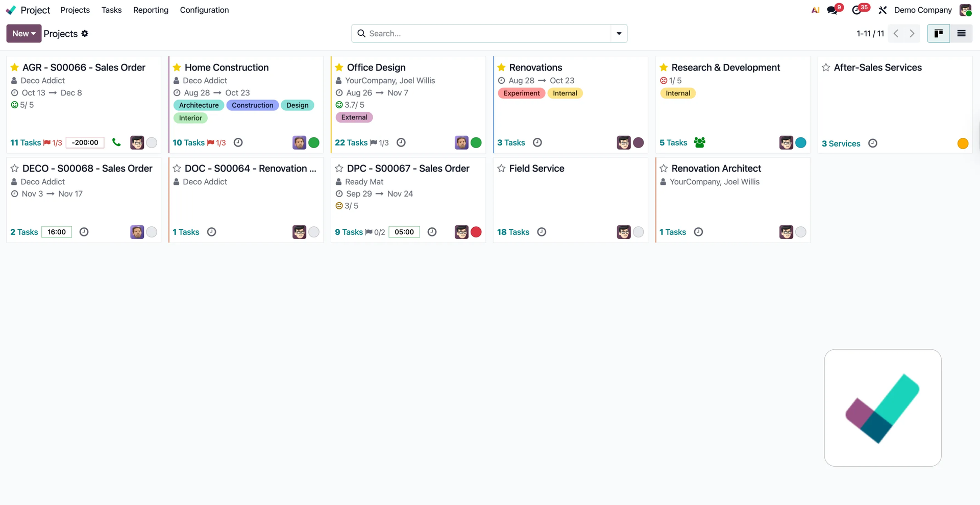Switch to list view
This screenshot has width=980, height=505.
(961, 34)
